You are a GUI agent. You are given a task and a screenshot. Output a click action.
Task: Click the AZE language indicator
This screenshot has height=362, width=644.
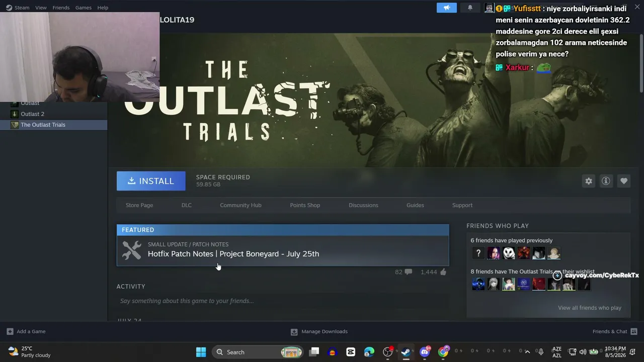pos(557,352)
